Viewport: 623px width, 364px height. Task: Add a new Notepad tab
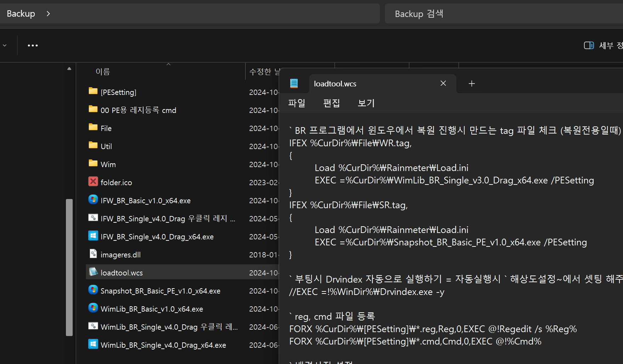point(472,84)
